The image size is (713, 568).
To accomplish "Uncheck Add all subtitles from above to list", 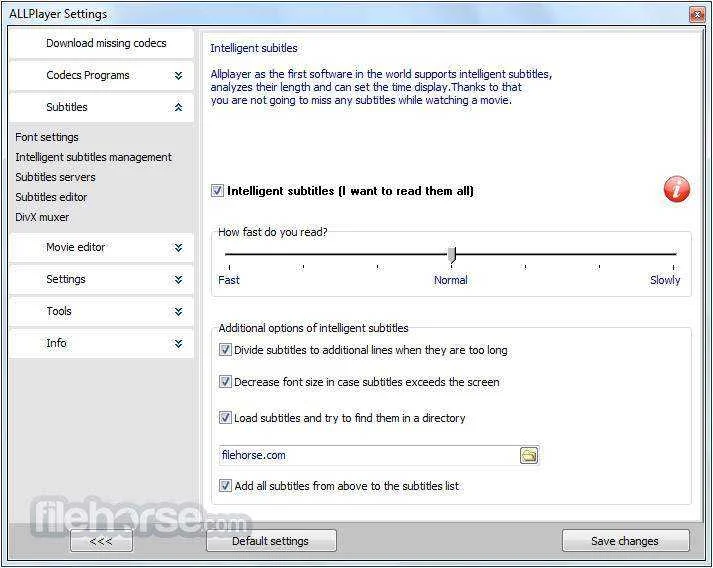I will (x=225, y=486).
